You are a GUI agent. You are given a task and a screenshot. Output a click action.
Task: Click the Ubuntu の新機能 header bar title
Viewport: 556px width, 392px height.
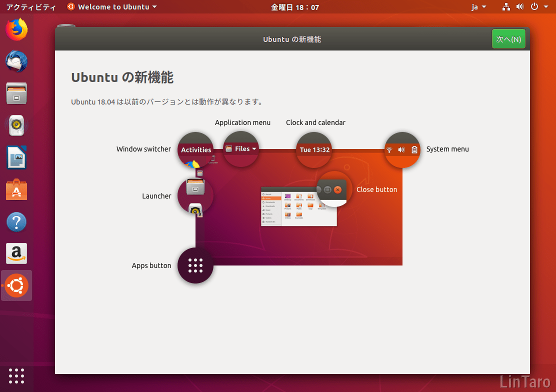coord(292,39)
